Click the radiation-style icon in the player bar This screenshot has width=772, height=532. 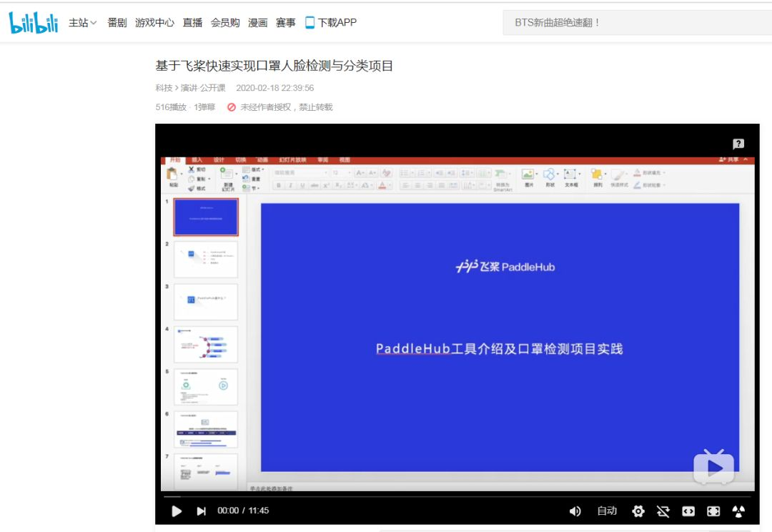point(738,511)
